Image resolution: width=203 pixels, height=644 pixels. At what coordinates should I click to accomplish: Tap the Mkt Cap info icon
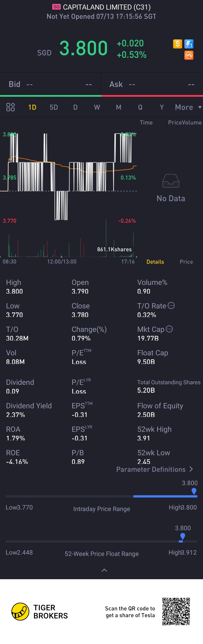coord(170,329)
